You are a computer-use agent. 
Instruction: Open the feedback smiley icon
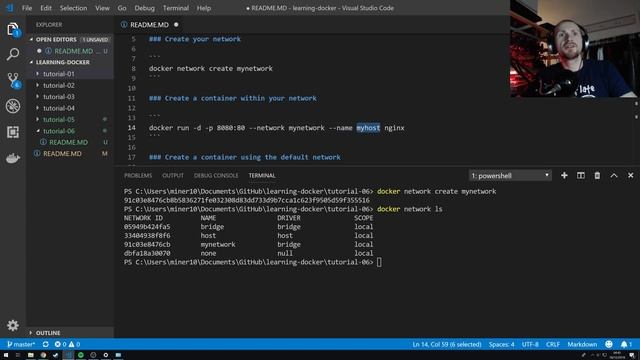click(609, 344)
